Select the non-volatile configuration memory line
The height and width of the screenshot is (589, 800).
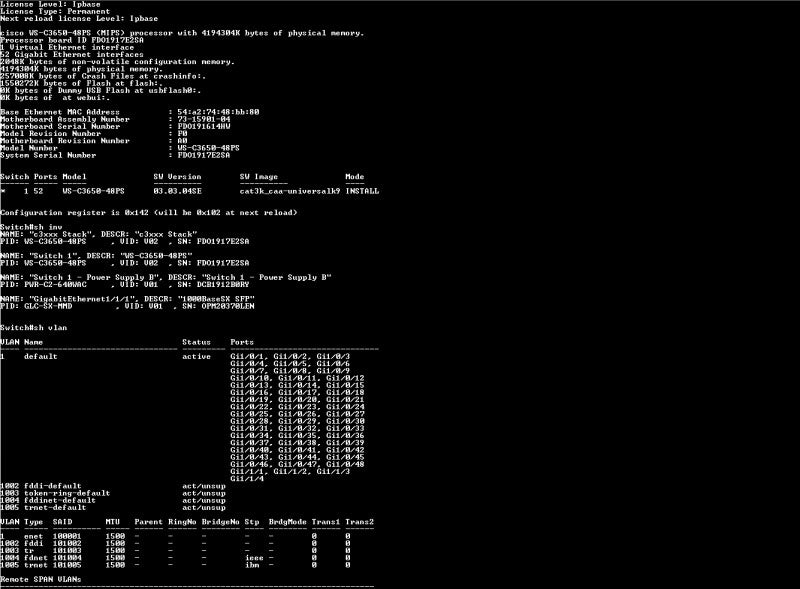(117, 61)
